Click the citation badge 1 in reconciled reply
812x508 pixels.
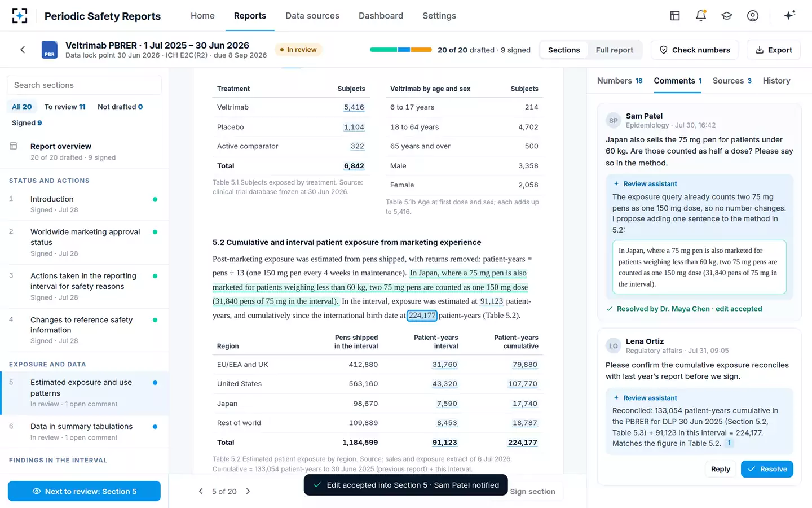pos(729,443)
